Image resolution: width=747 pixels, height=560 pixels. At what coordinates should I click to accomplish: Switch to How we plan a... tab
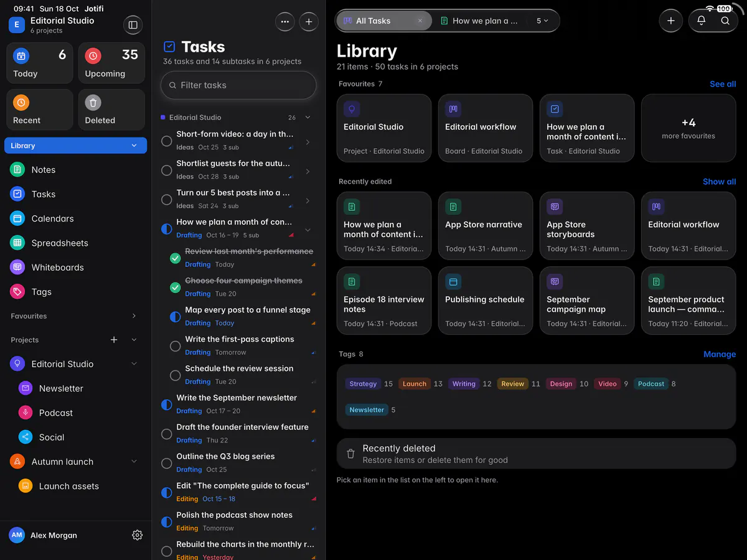pos(480,21)
